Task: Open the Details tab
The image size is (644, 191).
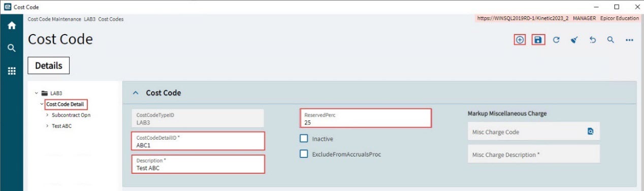Action: pyautogui.click(x=49, y=66)
